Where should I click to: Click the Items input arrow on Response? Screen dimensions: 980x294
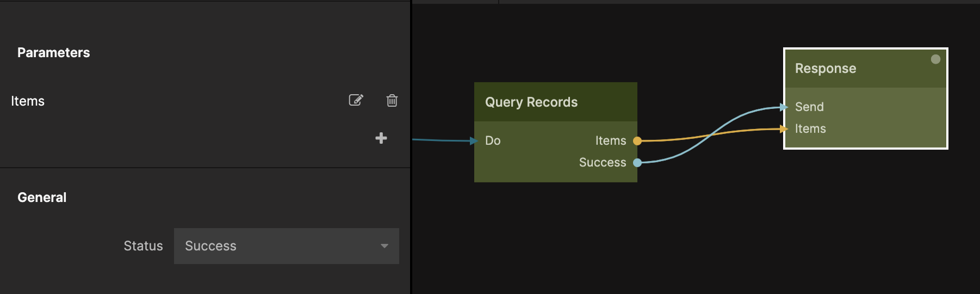point(784,129)
